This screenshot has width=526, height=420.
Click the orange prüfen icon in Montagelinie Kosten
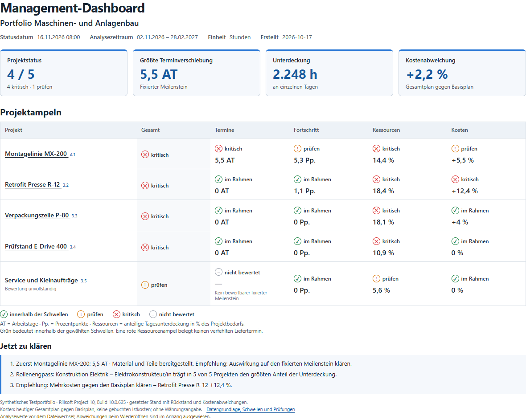[455, 148]
